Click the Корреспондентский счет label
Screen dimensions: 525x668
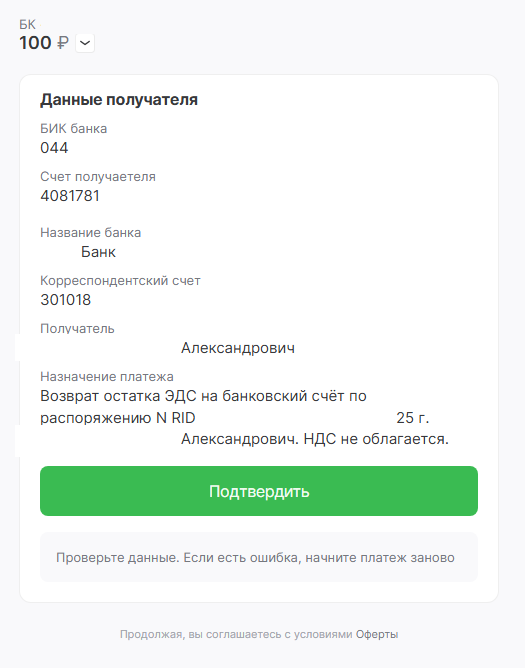point(120,281)
